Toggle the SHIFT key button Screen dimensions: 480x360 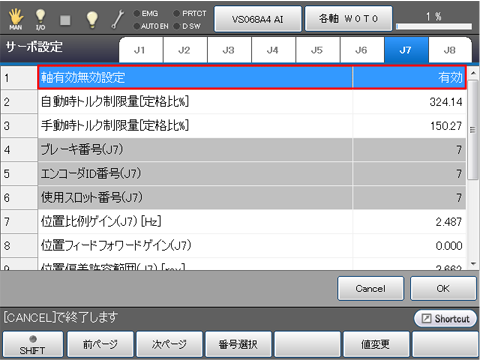[x=33, y=344]
